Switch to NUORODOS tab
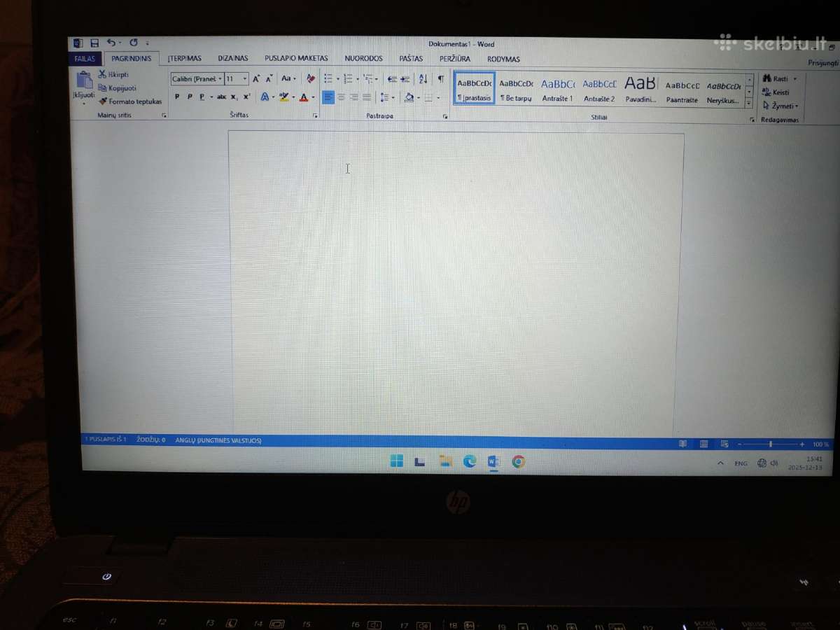The width and height of the screenshot is (840, 630). point(363,59)
